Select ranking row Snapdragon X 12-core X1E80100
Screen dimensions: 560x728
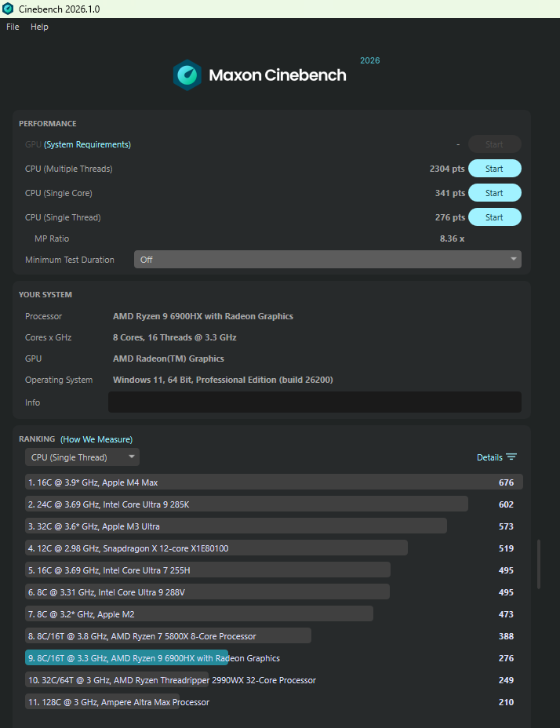pos(274,548)
